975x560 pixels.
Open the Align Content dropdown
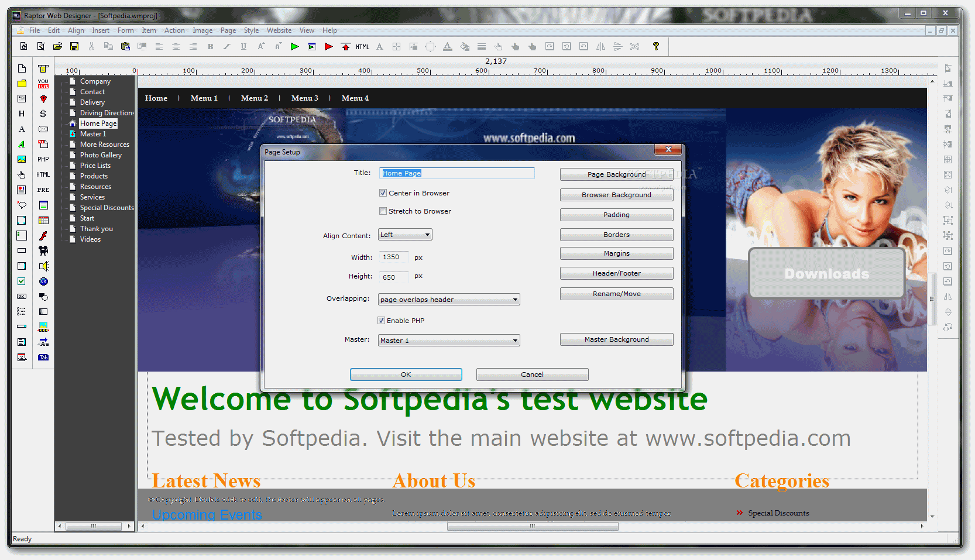pos(405,235)
